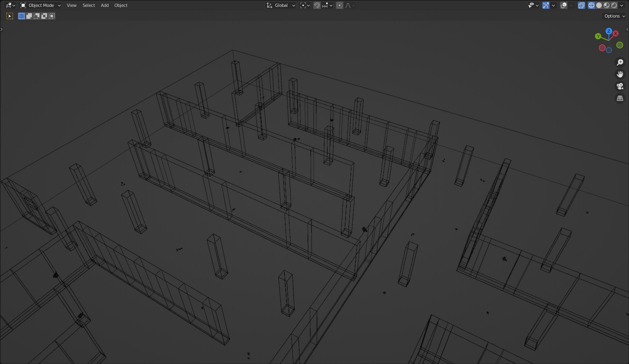Click the Z axis on the gizmo
This screenshot has width=629, height=364.
coord(609,31)
